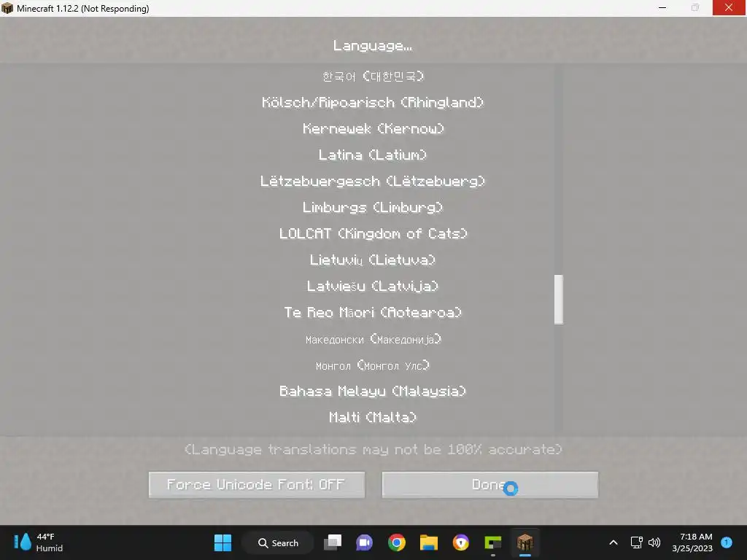Image resolution: width=747 pixels, height=560 pixels.
Task: Open the notification badge in the tray
Action: [727, 542]
